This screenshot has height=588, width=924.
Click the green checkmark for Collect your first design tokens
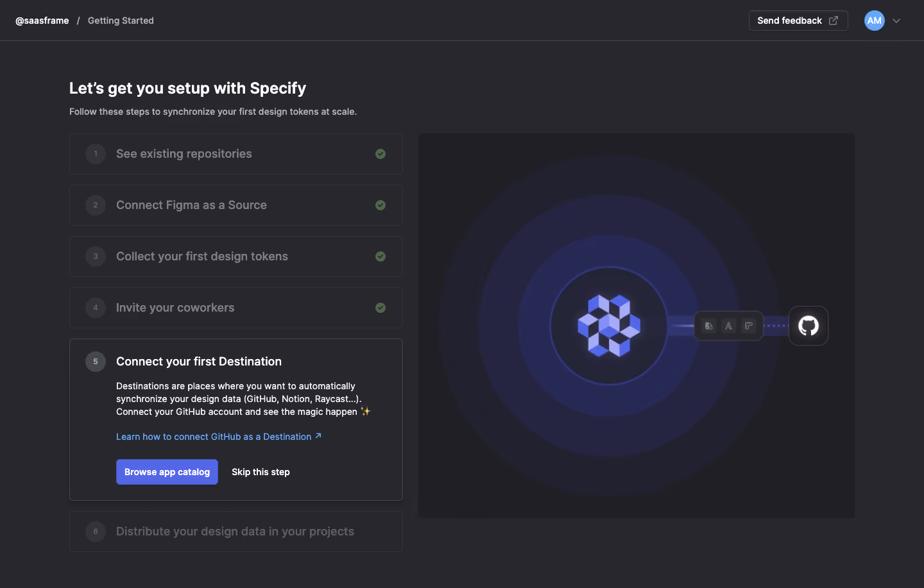tap(381, 256)
